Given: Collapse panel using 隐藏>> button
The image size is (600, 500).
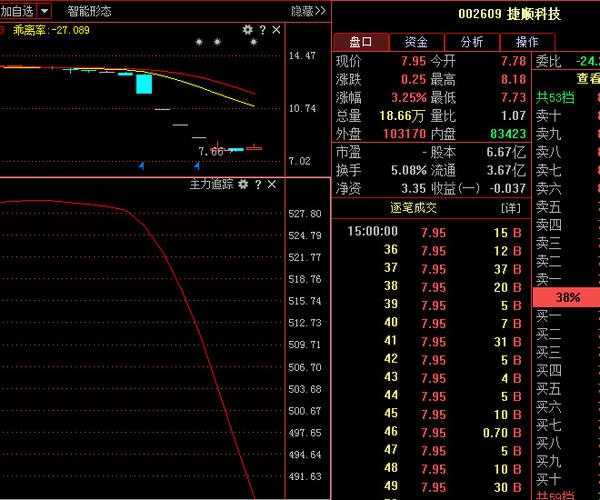Looking at the screenshot, I should [308, 11].
